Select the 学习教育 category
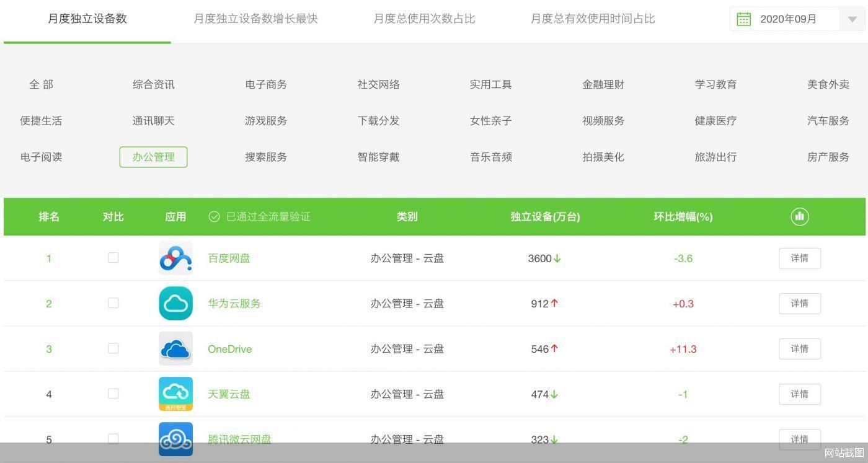868x463 pixels. pos(715,84)
